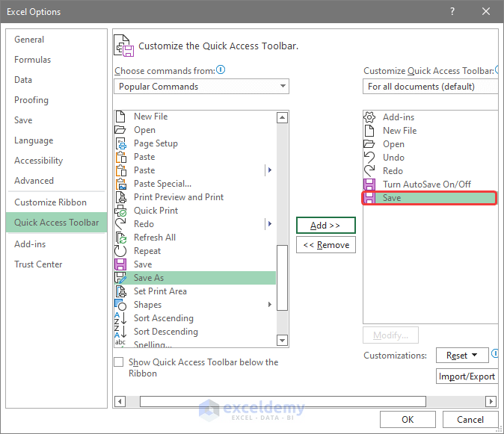
Task: Click the horizontal scrollbar thumb
Action: coord(283,401)
